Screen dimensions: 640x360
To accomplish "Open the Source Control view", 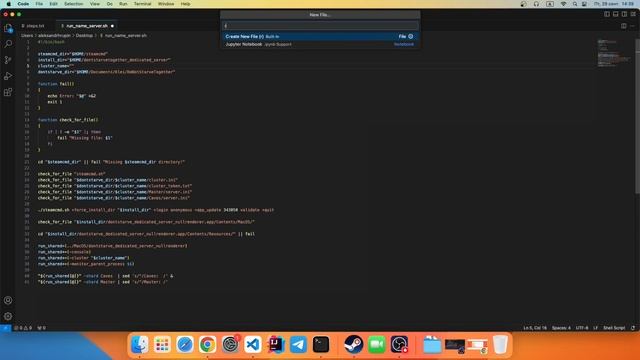I will tap(8, 60).
